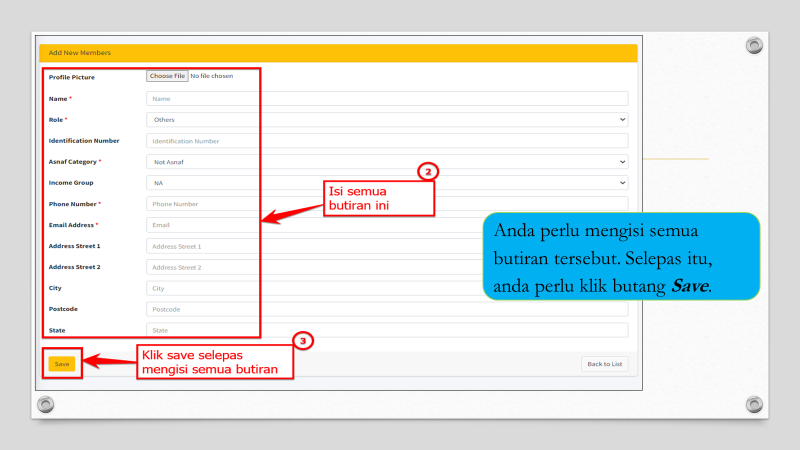Click the Choose File button for Profile Picture
The height and width of the screenshot is (450, 800).
point(167,76)
